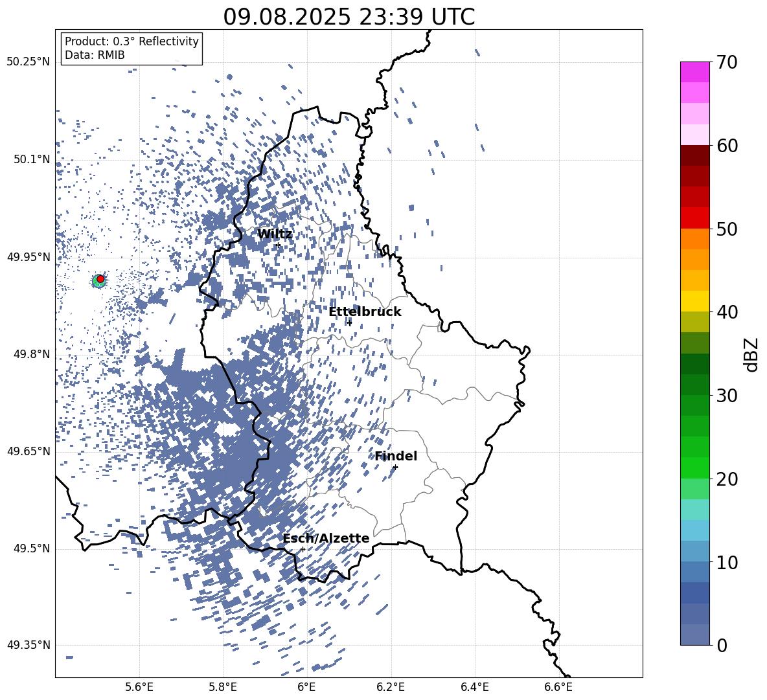
Task: Click the Wiltz station cross marker
Action: 279,245
